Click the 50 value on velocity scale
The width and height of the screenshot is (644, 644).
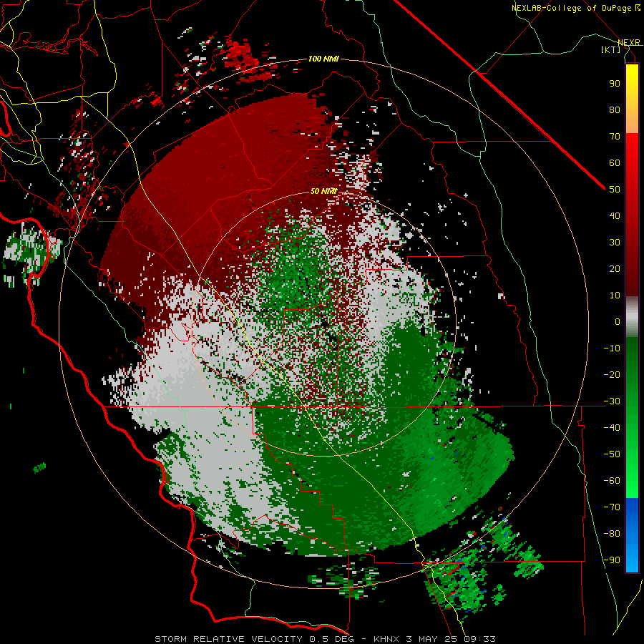coord(615,190)
